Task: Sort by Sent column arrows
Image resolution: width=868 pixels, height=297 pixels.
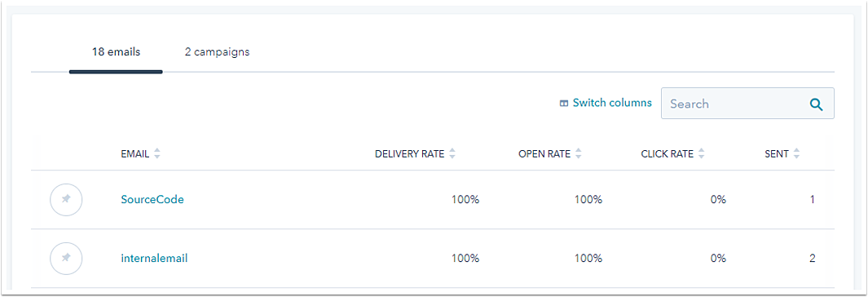Action: click(796, 154)
